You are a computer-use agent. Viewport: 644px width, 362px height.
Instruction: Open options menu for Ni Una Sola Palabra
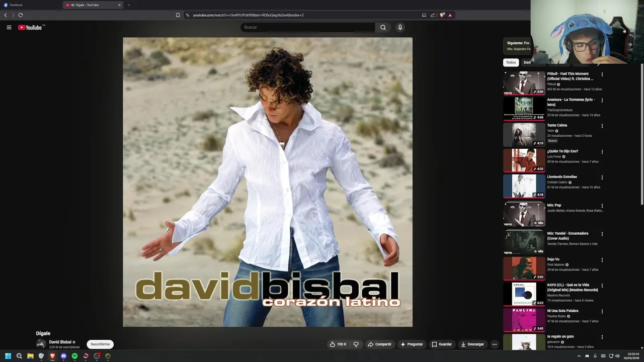(x=602, y=311)
